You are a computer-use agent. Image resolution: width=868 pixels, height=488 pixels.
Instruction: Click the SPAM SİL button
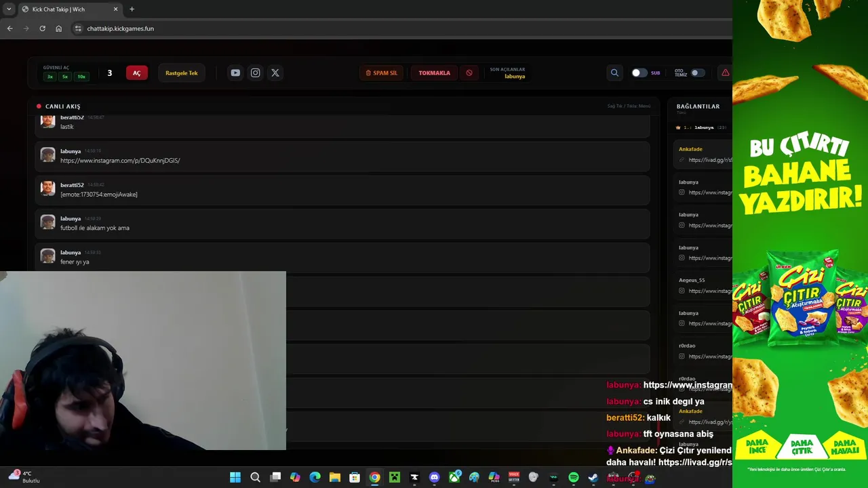pos(381,73)
